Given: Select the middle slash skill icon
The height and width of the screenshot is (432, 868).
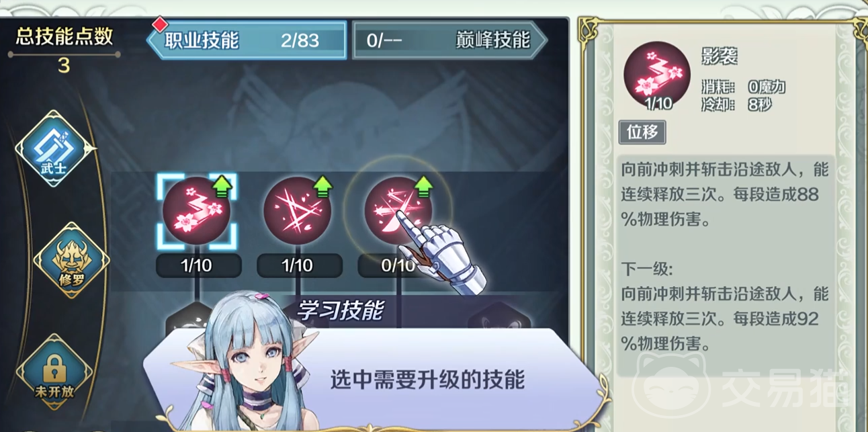Looking at the screenshot, I should pos(297,210).
